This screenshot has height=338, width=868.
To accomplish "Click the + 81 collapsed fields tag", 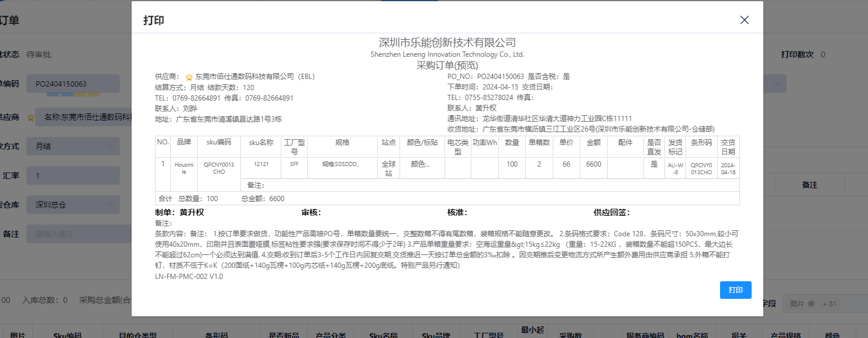I will click(x=829, y=304).
